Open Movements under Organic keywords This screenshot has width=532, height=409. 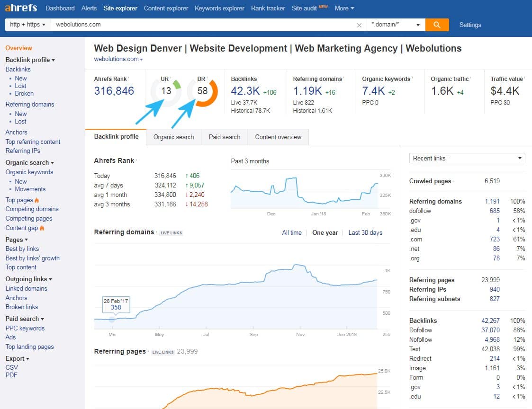click(x=30, y=189)
